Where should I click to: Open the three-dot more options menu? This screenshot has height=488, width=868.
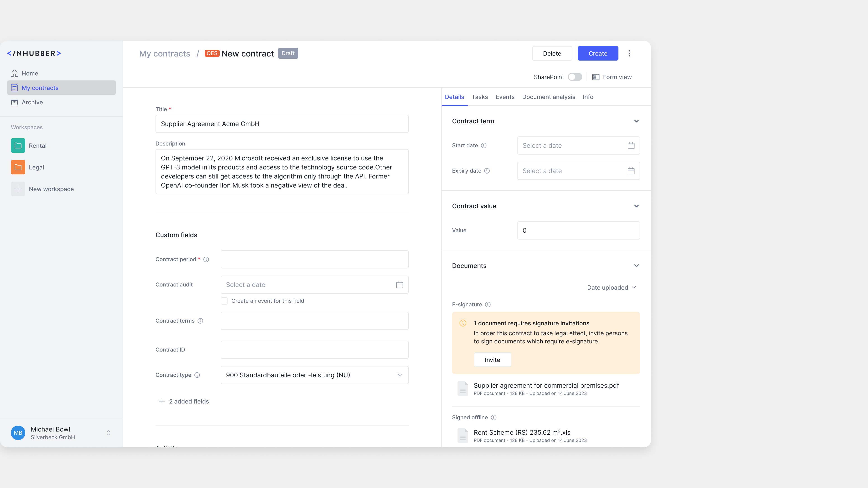point(629,54)
